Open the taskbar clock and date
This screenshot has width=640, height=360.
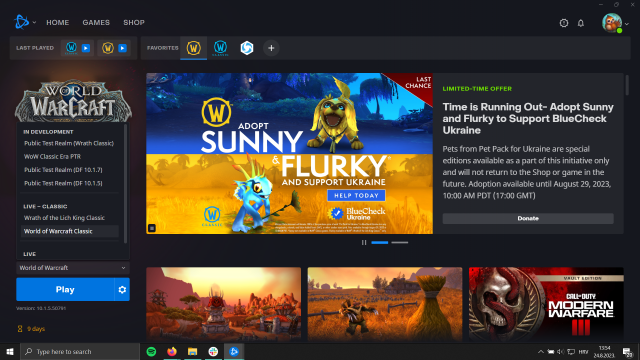(604, 351)
